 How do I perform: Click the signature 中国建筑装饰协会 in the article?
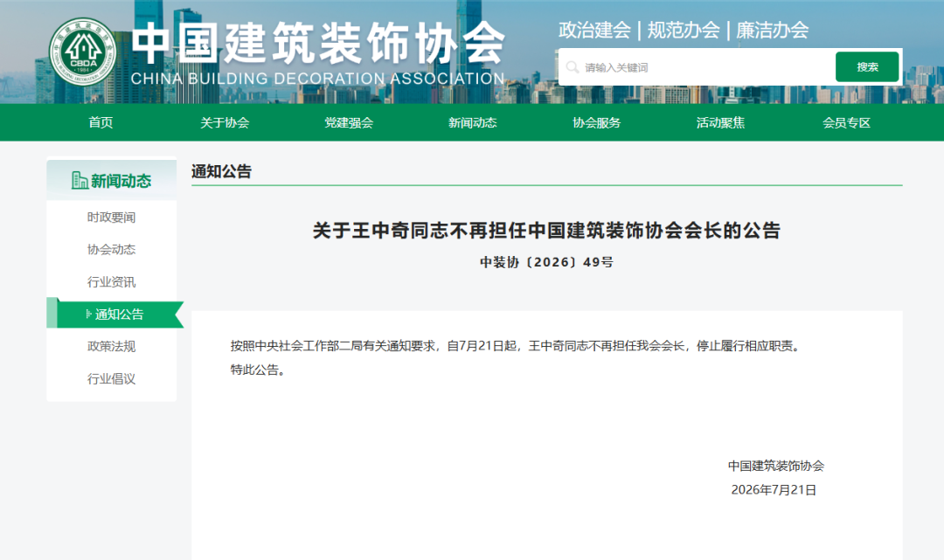pyautogui.click(x=776, y=466)
